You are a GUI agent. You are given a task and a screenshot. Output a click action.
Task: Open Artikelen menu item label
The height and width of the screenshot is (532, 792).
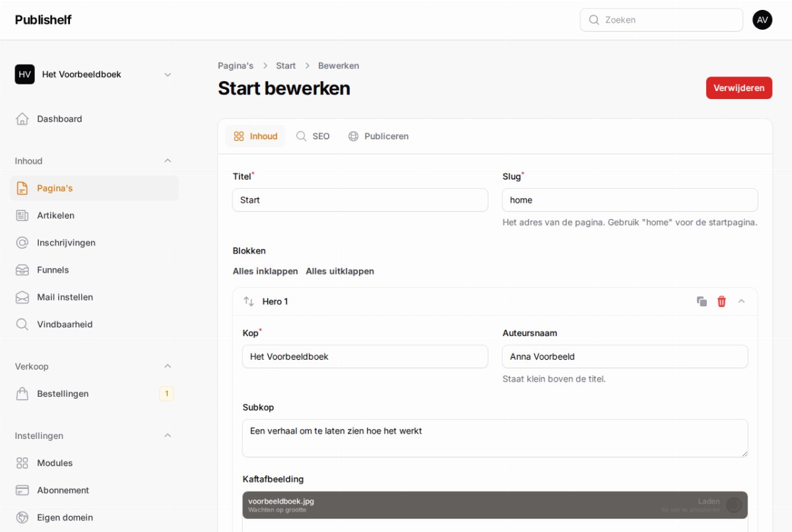(55, 215)
